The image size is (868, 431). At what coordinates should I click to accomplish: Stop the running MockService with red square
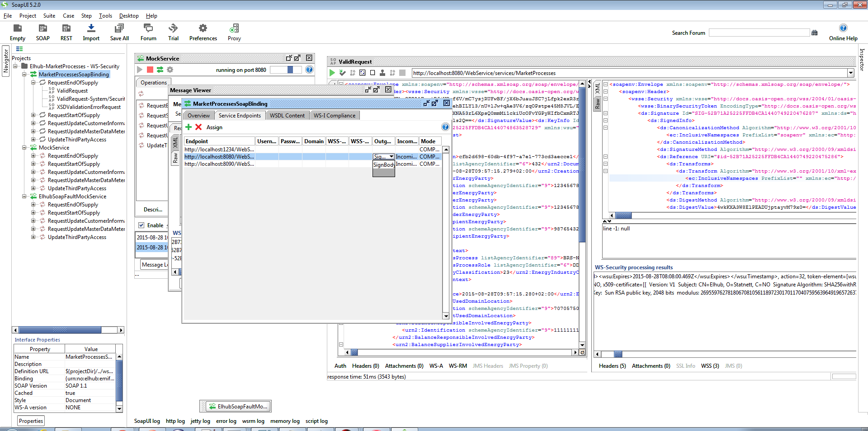(150, 70)
